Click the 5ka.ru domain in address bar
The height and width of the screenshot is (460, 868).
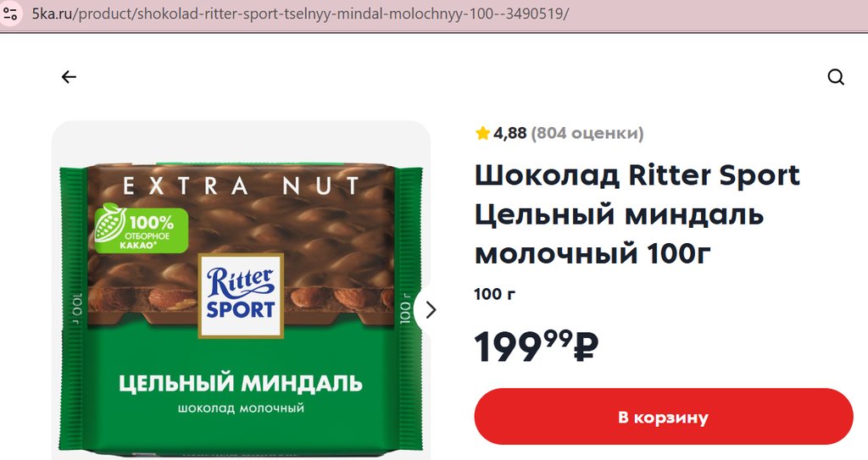coord(52,14)
